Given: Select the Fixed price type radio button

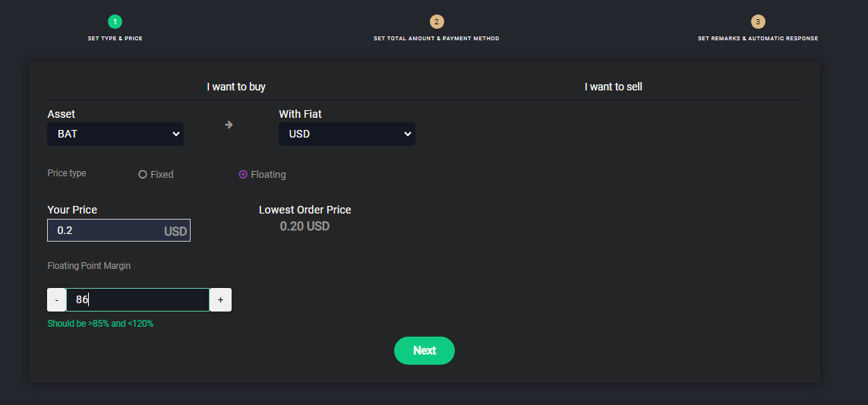Looking at the screenshot, I should pyautogui.click(x=143, y=175).
